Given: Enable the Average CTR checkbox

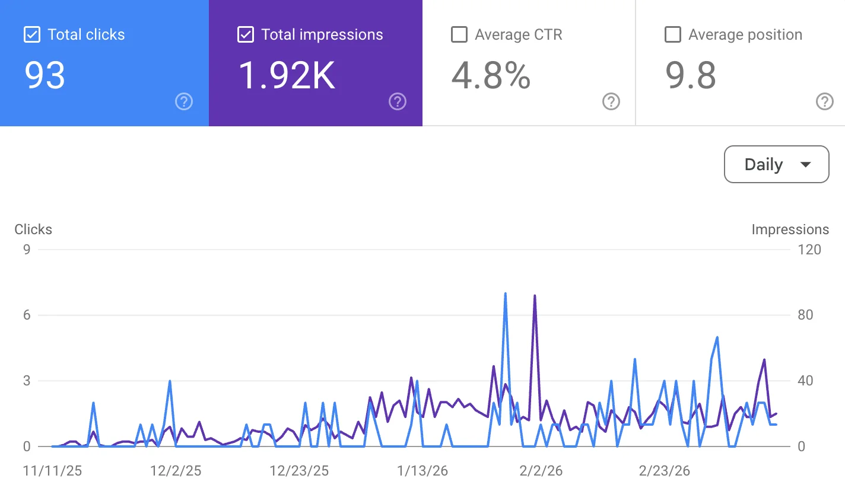Looking at the screenshot, I should (459, 34).
